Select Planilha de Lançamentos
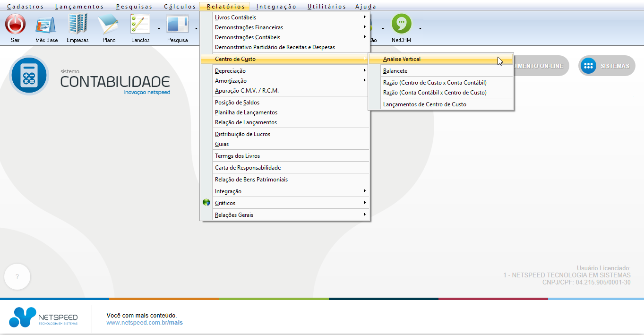Screen dimensions: 644x335 pos(285,112)
